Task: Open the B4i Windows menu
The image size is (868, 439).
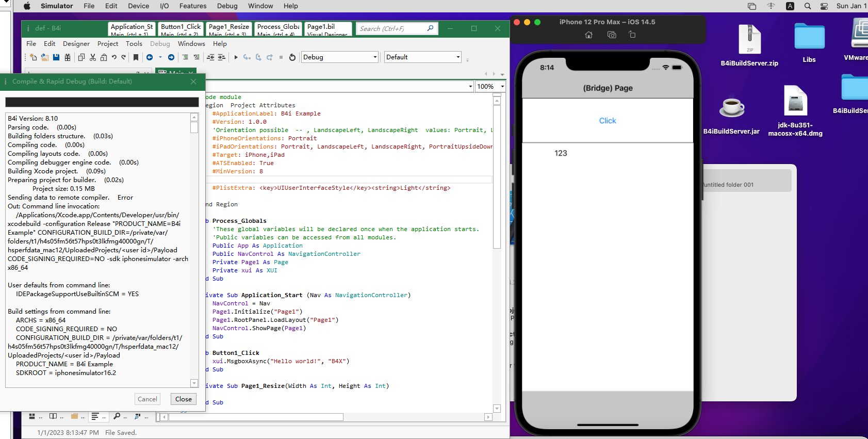Action: click(191, 44)
